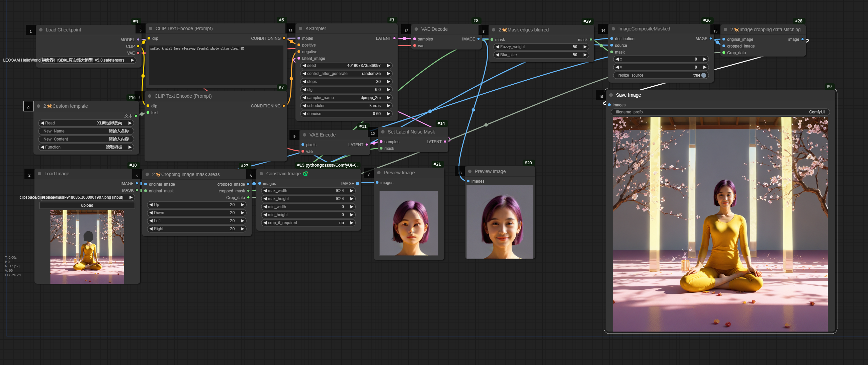Click the green icon beside the Constrain Image title

pyautogui.click(x=305, y=174)
